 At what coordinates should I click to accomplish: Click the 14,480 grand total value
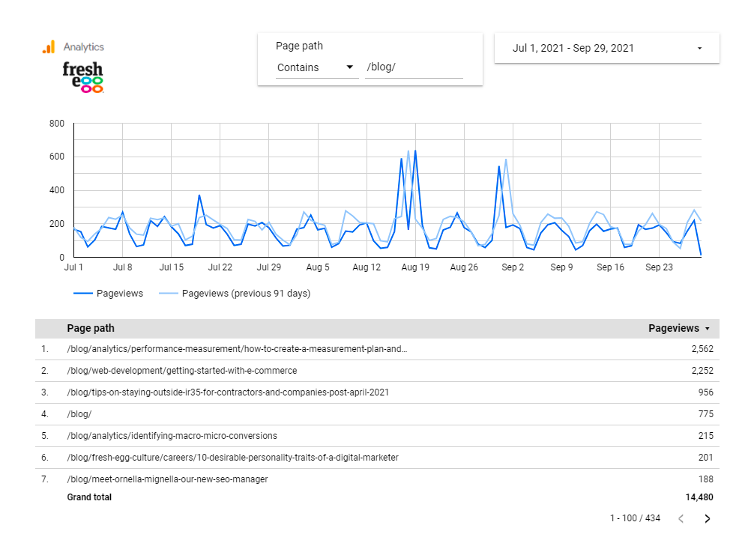[700, 497]
